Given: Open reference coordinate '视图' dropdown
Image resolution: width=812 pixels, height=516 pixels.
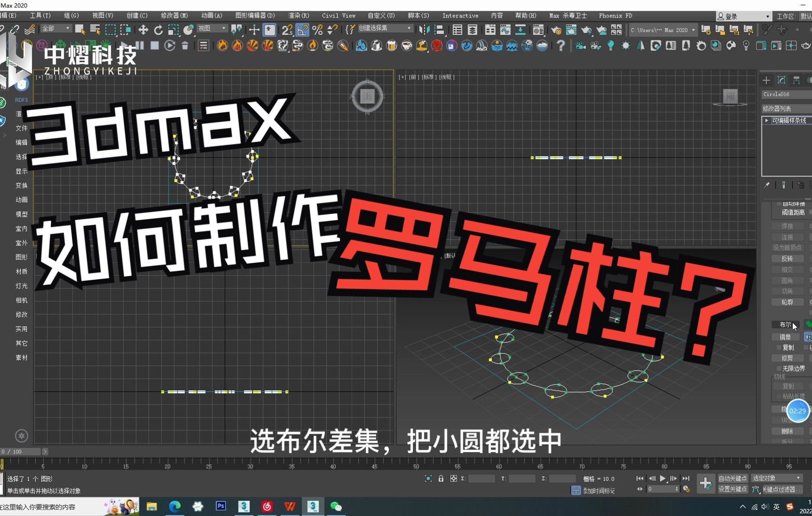Looking at the screenshot, I should pos(212,29).
